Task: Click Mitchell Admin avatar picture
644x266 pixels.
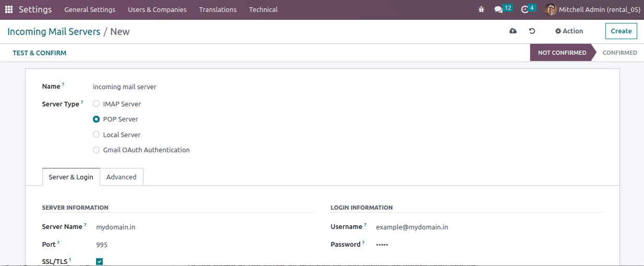Action: pos(551,9)
